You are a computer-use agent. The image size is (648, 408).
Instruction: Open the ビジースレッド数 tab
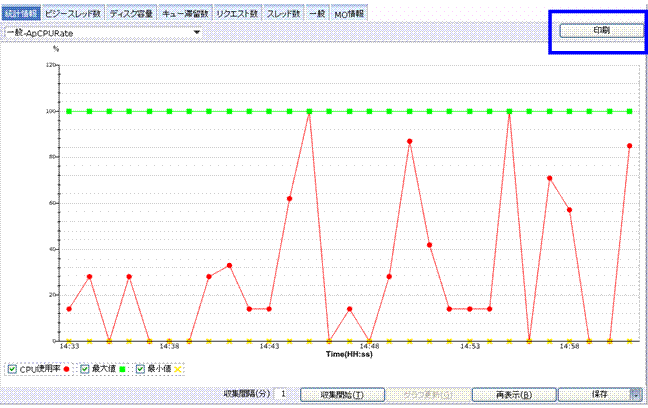[x=71, y=14]
